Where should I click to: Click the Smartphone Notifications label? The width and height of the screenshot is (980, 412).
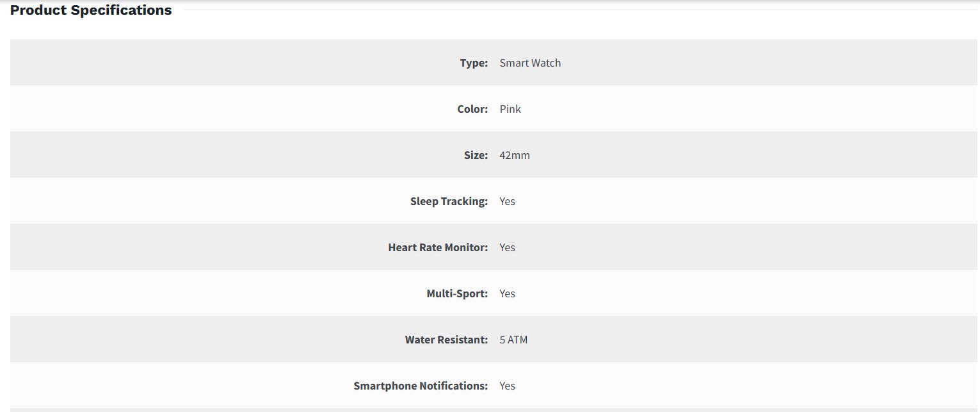click(x=421, y=386)
